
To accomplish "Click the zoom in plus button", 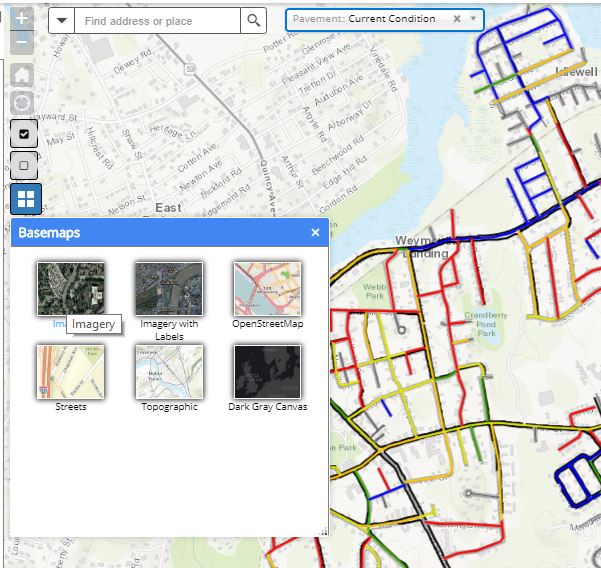I will pos(22,19).
